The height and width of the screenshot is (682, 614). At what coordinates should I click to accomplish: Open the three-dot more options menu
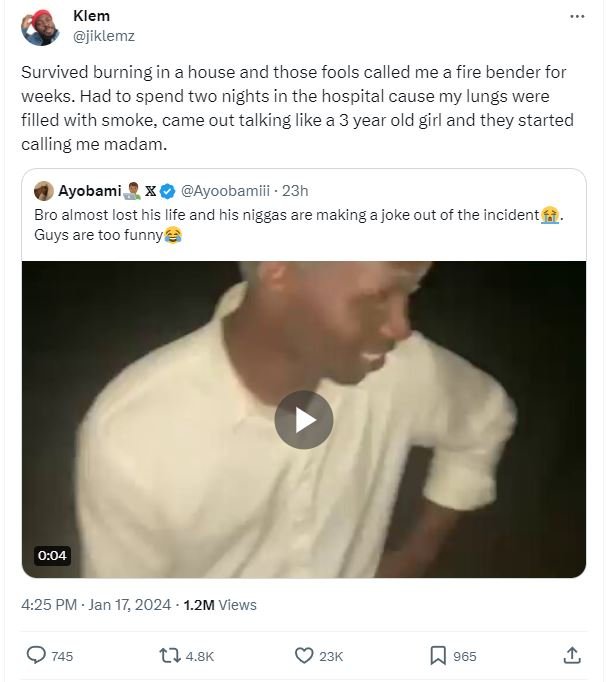click(577, 17)
